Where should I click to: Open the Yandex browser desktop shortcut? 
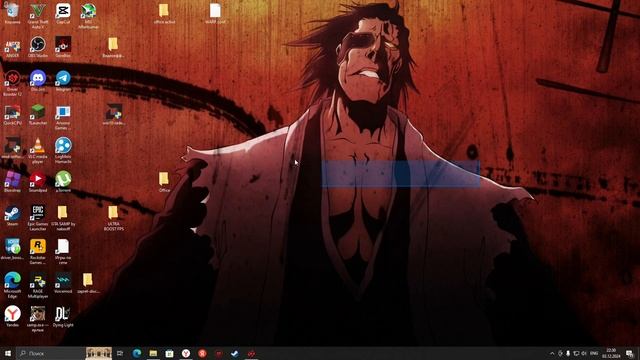coord(12,316)
